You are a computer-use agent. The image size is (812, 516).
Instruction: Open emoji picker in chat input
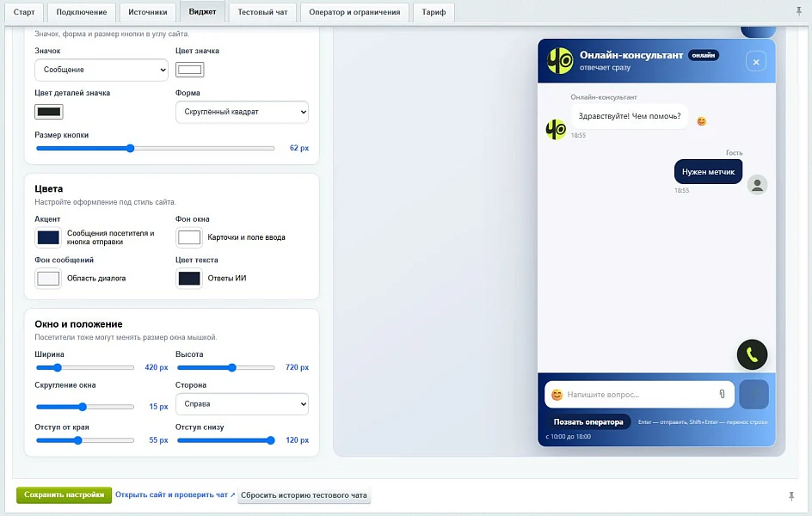[x=557, y=395]
